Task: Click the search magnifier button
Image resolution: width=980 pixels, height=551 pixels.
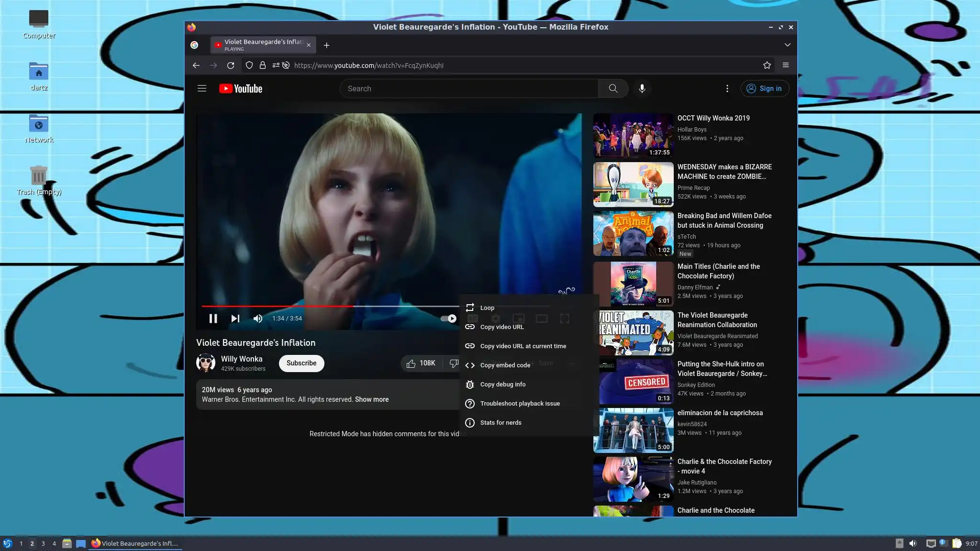Action: coord(613,88)
